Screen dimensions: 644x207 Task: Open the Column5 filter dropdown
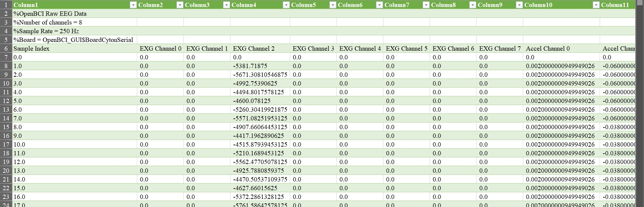(333, 5)
